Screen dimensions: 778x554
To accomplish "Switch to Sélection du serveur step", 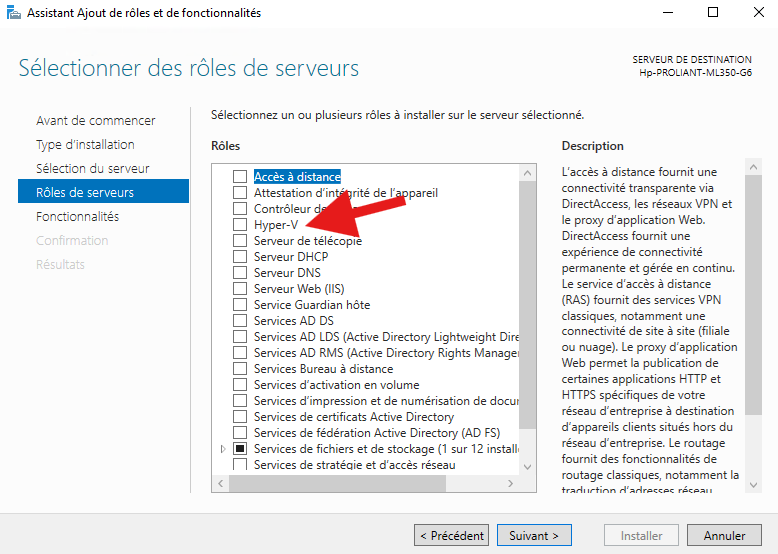I will 93,169.
